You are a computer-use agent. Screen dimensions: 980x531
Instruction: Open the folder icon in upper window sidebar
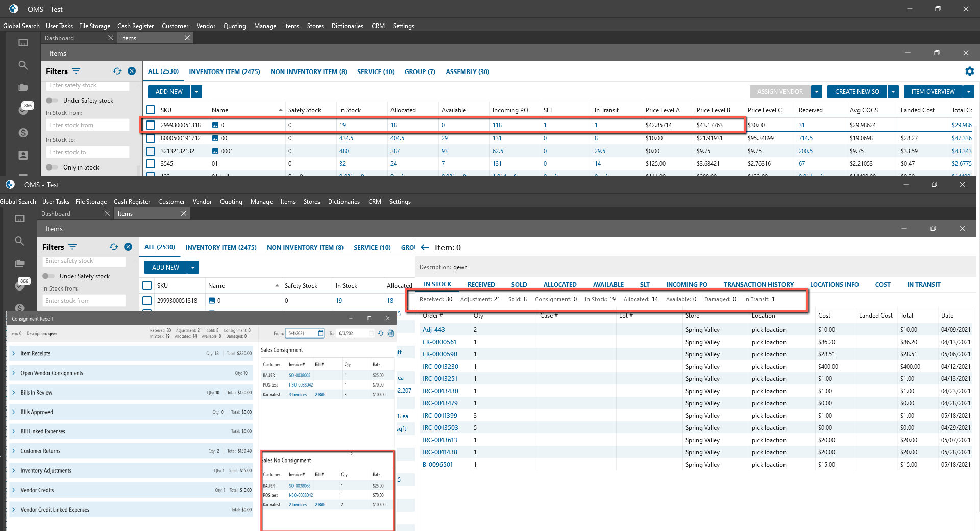(23, 88)
